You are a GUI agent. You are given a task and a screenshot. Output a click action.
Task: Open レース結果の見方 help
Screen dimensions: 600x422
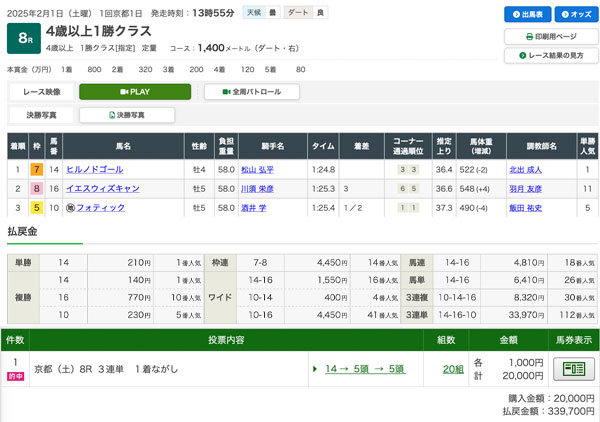click(549, 56)
